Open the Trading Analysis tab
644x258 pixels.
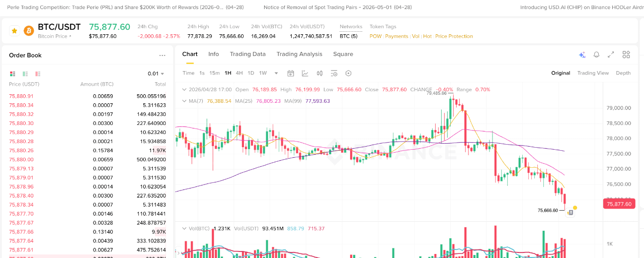click(299, 54)
